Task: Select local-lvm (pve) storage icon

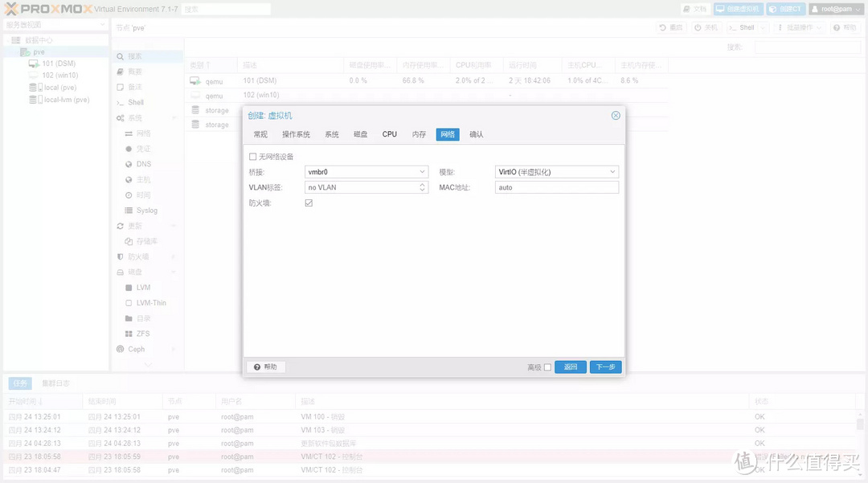Action: click(35, 100)
